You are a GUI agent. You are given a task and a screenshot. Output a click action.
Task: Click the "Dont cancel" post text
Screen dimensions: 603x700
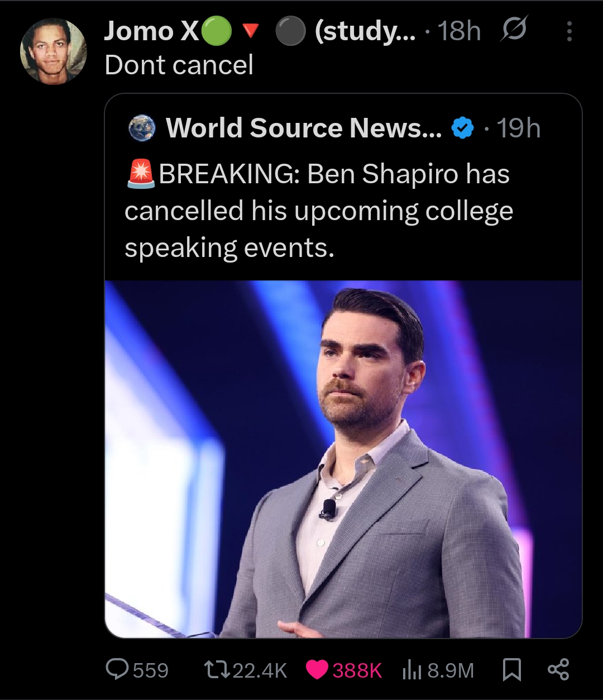click(x=179, y=65)
